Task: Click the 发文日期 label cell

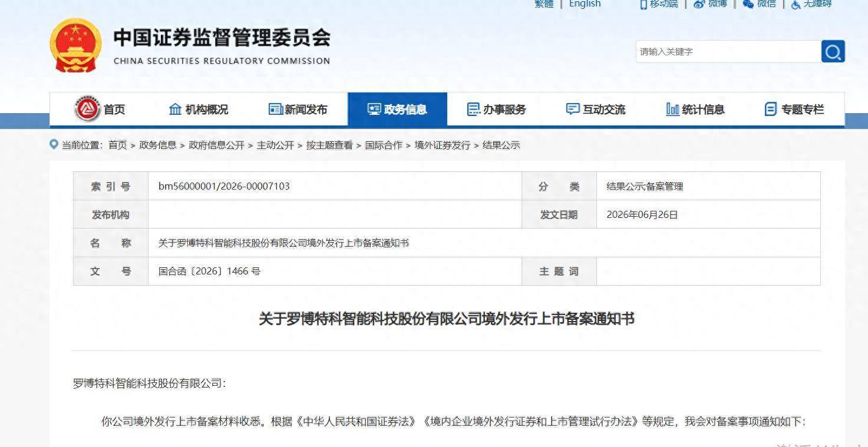Action: (x=559, y=214)
